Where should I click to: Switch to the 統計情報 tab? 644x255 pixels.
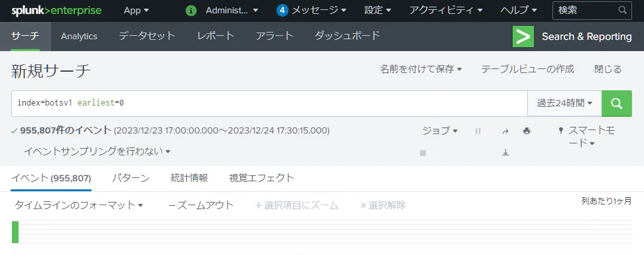coord(189,178)
